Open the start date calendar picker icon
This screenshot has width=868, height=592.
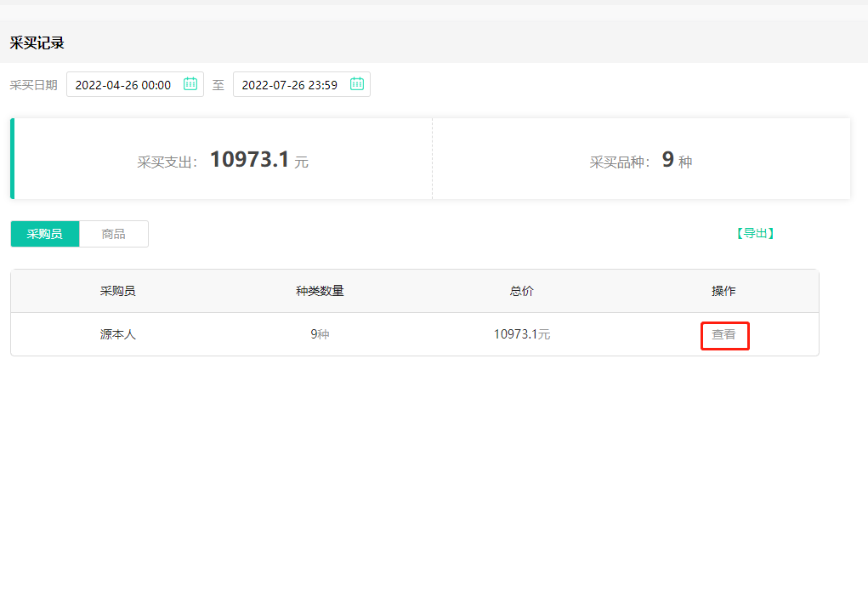pos(190,83)
